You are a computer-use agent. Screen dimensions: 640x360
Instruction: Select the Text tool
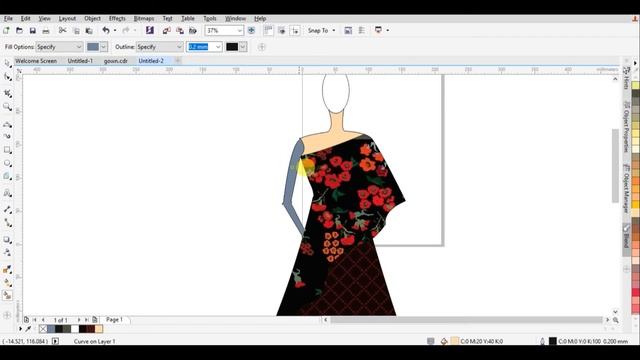7,193
